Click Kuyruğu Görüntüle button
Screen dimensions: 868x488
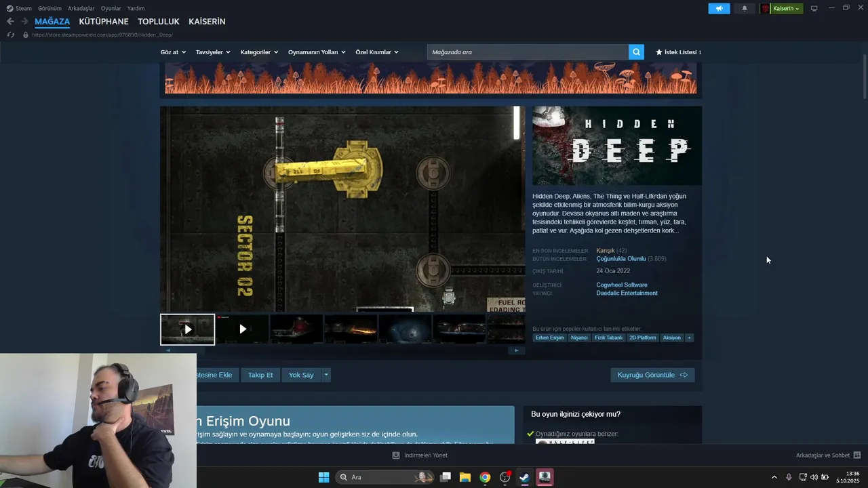pyautogui.click(x=652, y=375)
